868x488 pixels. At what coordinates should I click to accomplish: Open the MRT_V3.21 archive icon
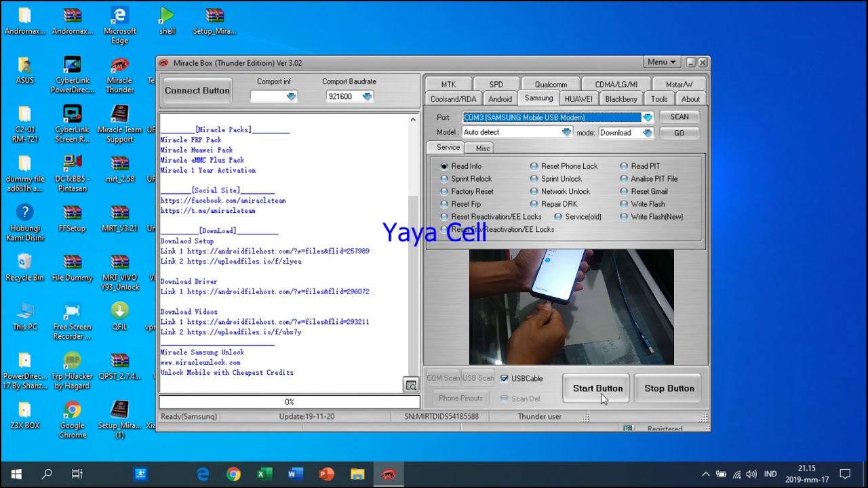(119, 218)
